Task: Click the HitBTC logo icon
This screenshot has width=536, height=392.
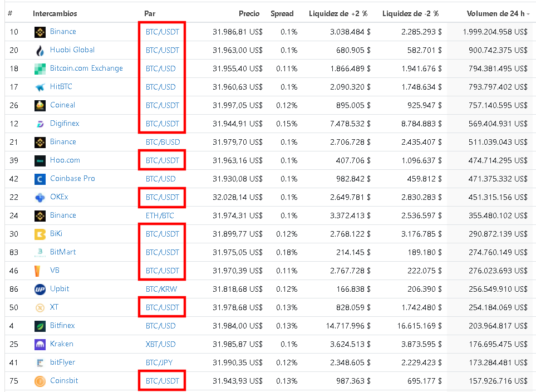Action: [40, 87]
